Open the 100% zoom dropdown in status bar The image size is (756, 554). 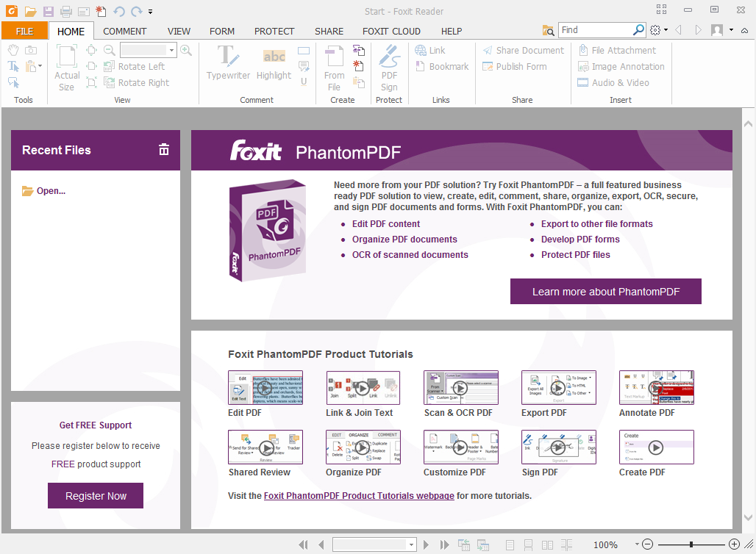pyautogui.click(x=637, y=544)
